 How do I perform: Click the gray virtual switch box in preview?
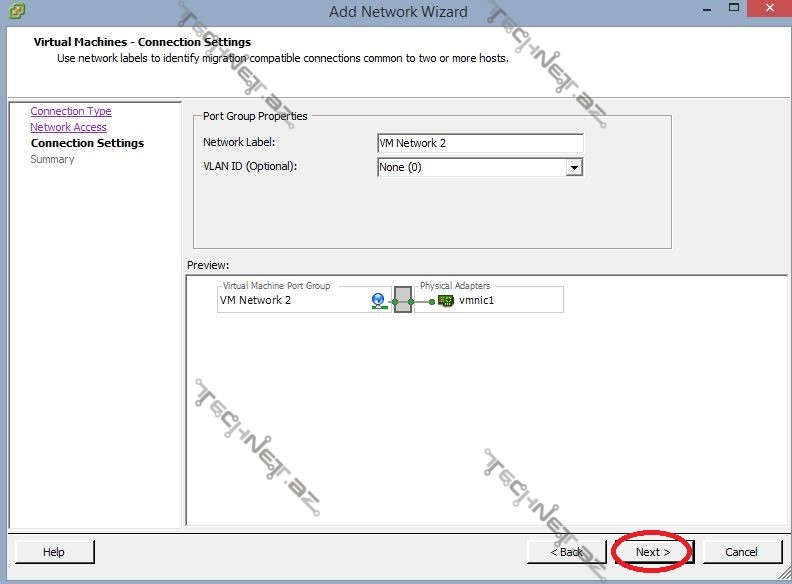(x=403, y=300)
